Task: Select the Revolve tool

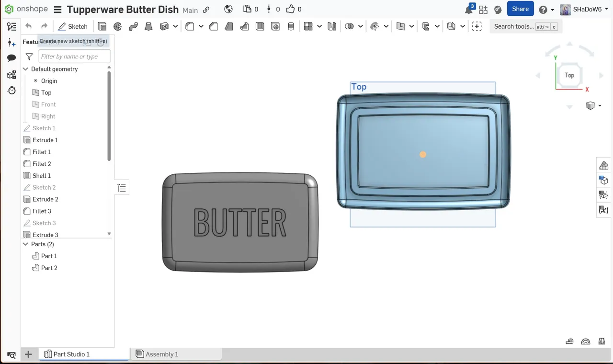Action: tap(117, 26)
